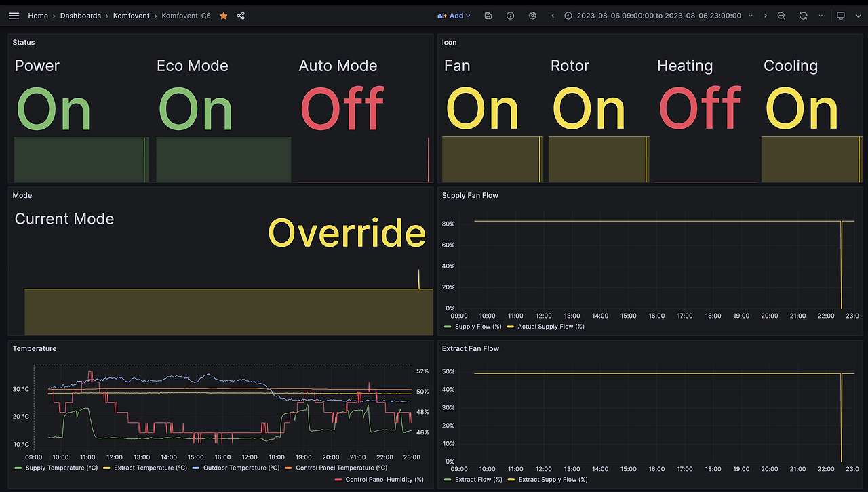
Task: Zoom out the time range
Action: 781,16
